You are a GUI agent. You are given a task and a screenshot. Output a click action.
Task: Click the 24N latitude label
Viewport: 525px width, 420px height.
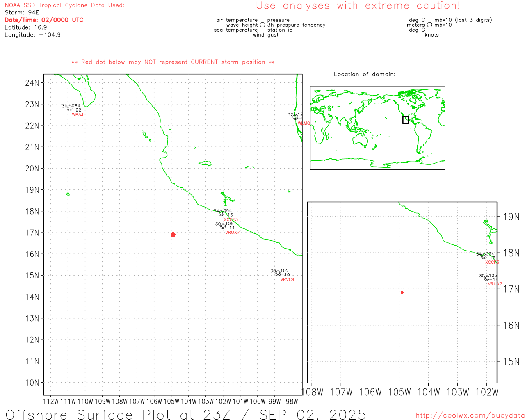click(32, 83)
